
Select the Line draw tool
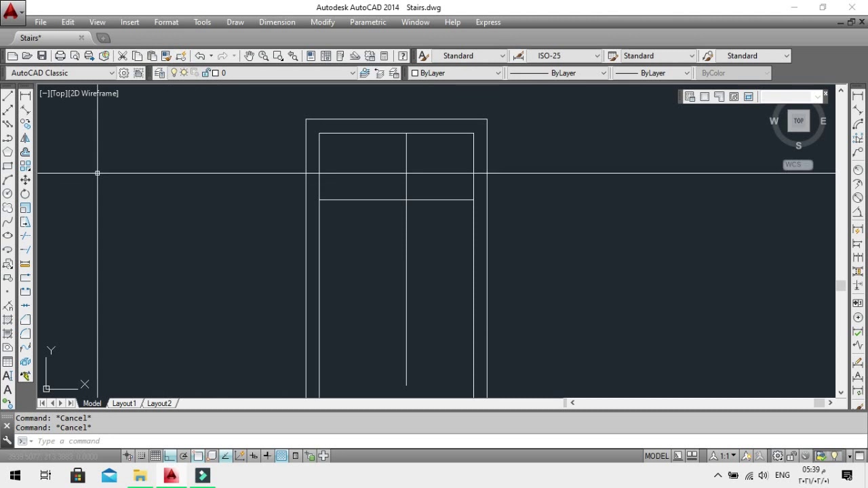point(7,96)
